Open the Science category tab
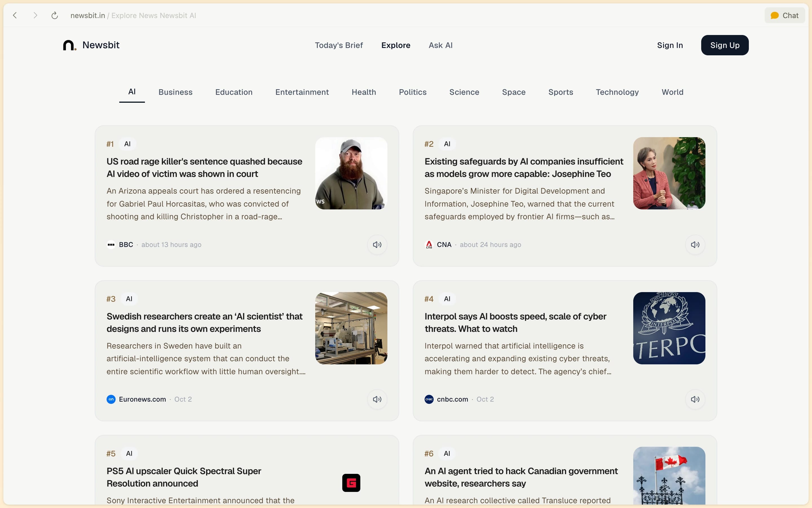812x508 pixels. click(464, 92)
